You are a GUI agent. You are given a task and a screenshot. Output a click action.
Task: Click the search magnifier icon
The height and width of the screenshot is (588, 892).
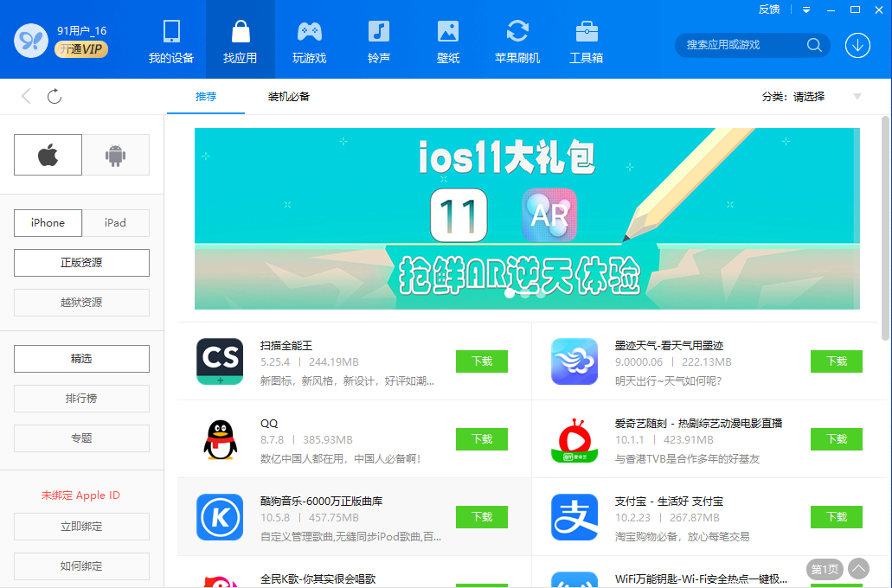[814, 45]
